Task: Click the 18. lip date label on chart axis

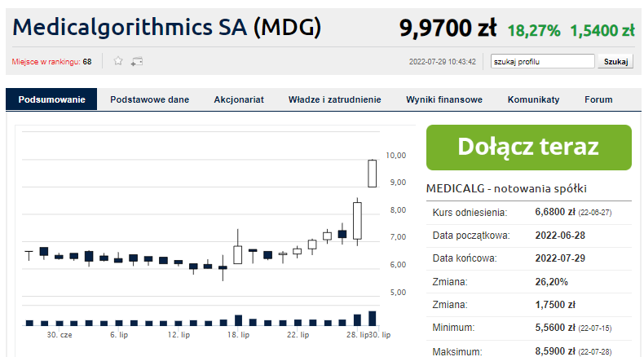Action: (238, 335)
